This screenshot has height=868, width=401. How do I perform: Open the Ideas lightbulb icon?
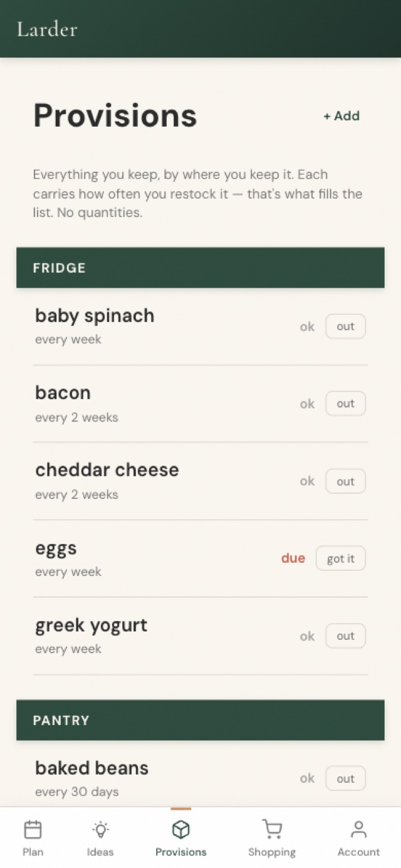click(x=100, y=830)
